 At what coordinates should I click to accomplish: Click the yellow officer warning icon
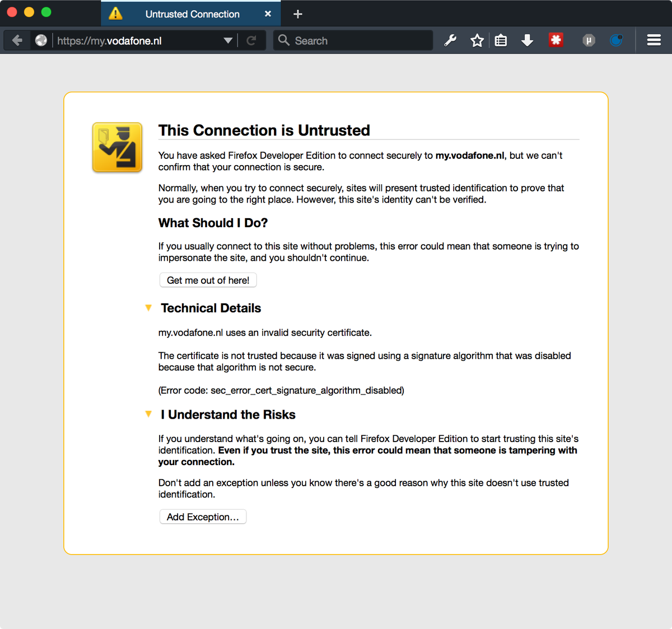pyautogui.click(x=117, y=147)
